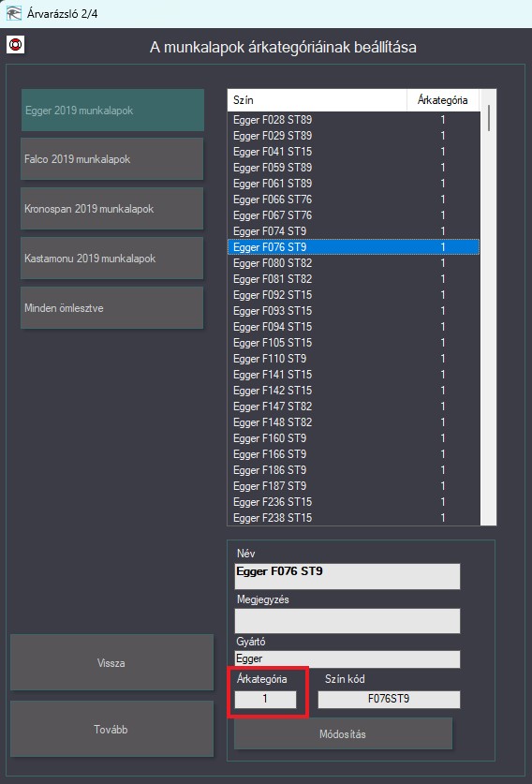Image resolution: width=532 pixels, height=784 pixels.
Task: Select row Egger F028 ST89
Action: [353, 120]
